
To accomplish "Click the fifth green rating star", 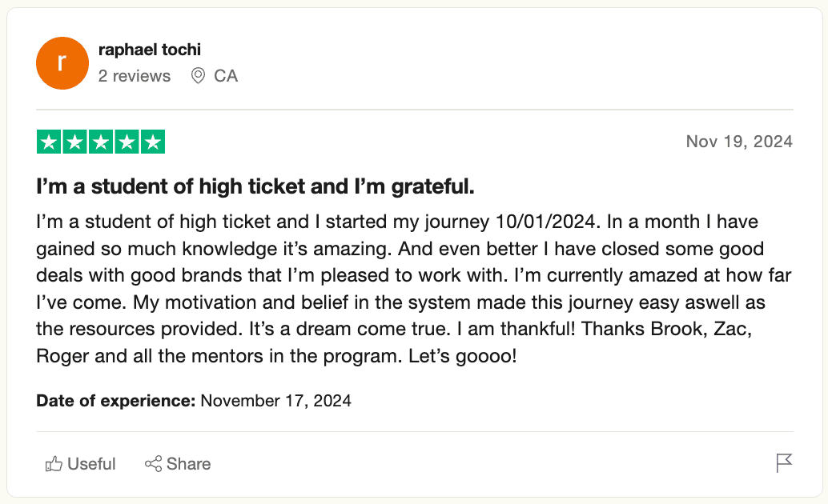I will [x=152, y=142].
